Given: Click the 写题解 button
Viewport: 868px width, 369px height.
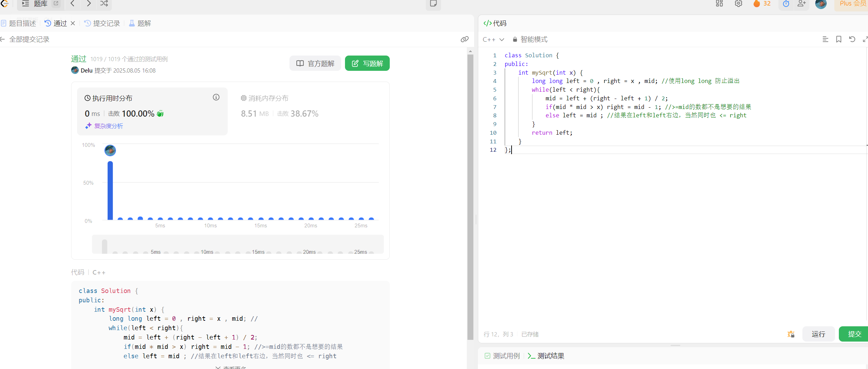Looking at the screenshot, I should (x=367, y=63).
